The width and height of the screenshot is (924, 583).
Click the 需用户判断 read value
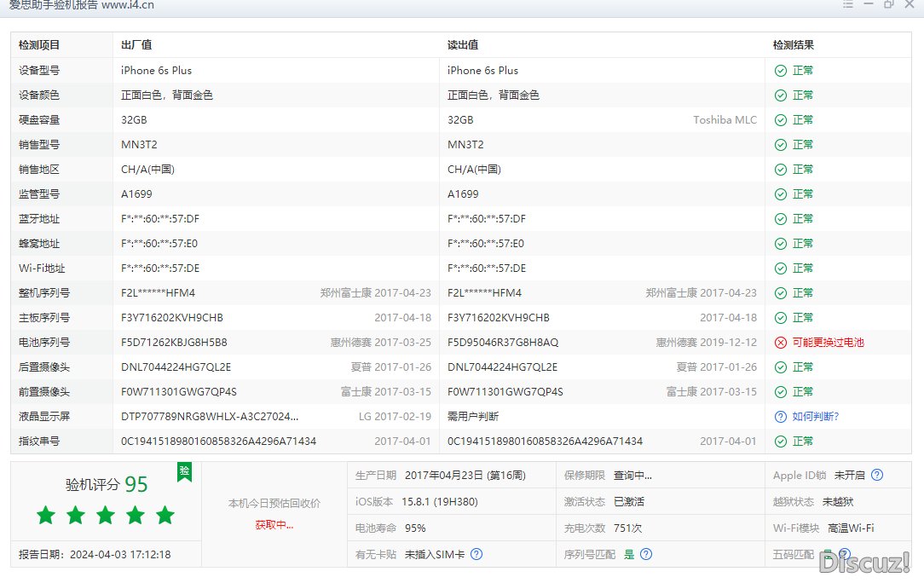tap(472, 417)
